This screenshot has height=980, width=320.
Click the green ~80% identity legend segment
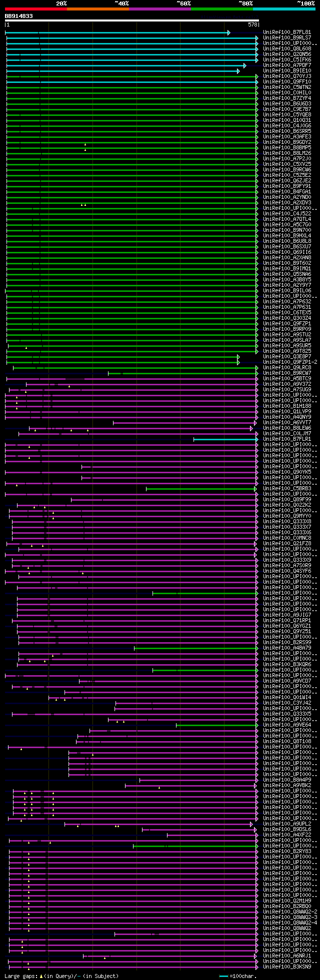222,9
